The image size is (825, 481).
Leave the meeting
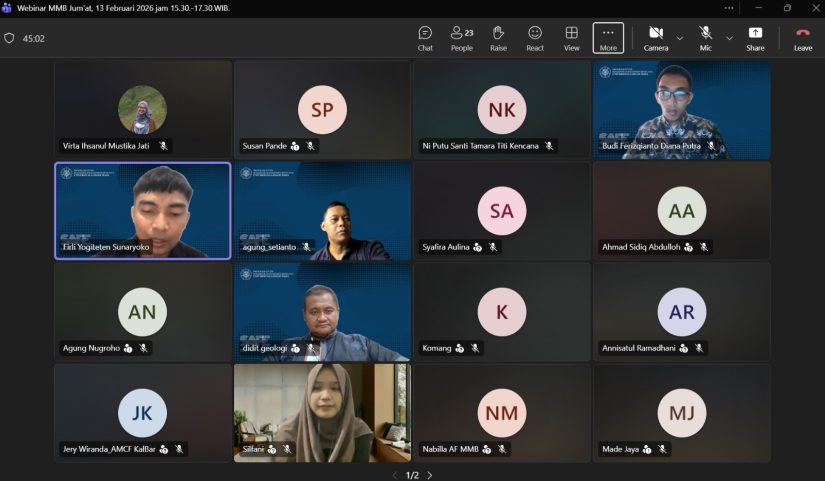click(803, 38)
